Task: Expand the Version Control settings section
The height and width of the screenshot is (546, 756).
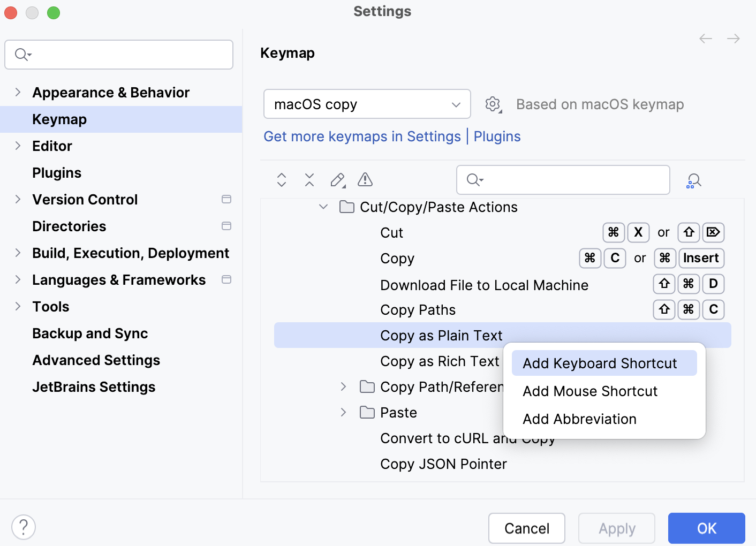Action: [18, 199]
